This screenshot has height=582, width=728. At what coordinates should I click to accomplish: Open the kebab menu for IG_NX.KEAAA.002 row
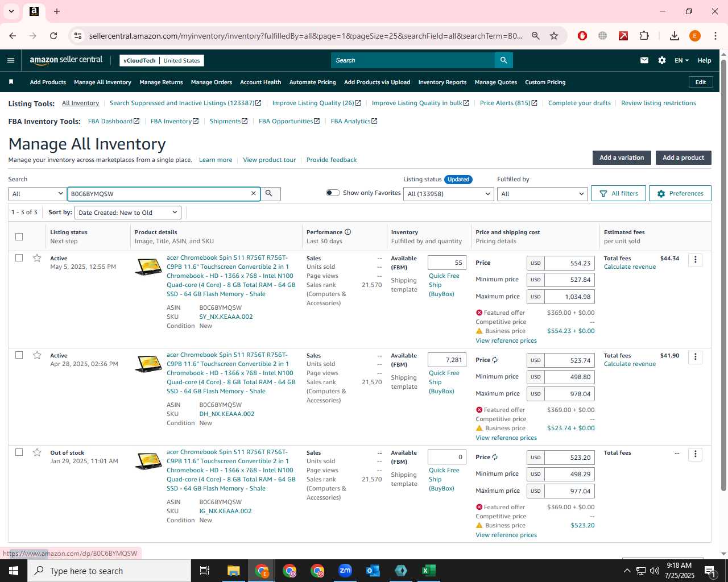695,454
